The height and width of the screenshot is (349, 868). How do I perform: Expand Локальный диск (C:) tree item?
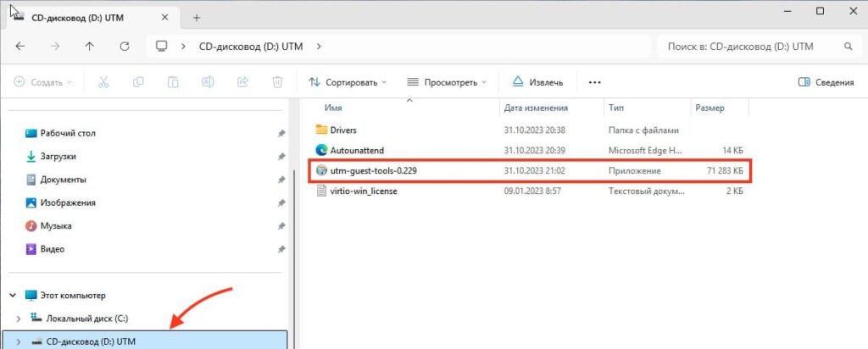tap(18, 318)
